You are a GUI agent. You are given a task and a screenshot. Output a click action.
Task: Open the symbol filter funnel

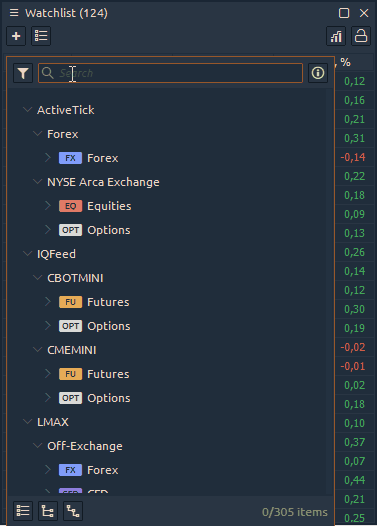23,73
